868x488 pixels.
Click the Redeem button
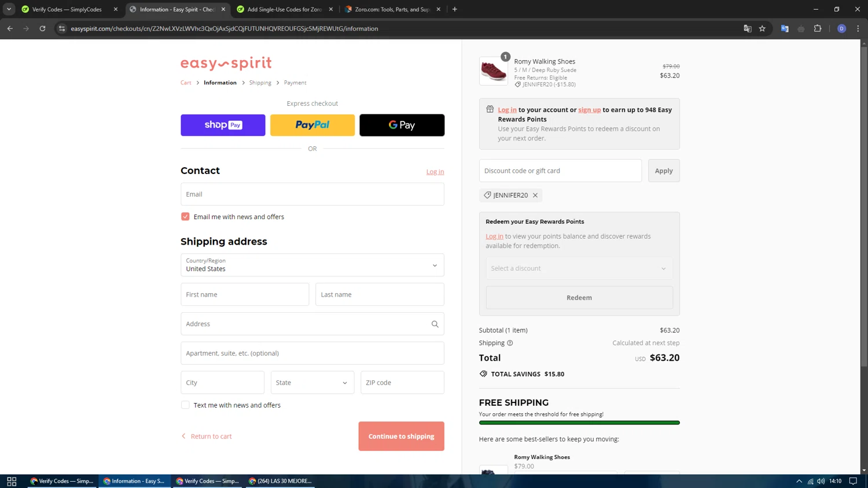pyautogui.click(x=579, y=298)
